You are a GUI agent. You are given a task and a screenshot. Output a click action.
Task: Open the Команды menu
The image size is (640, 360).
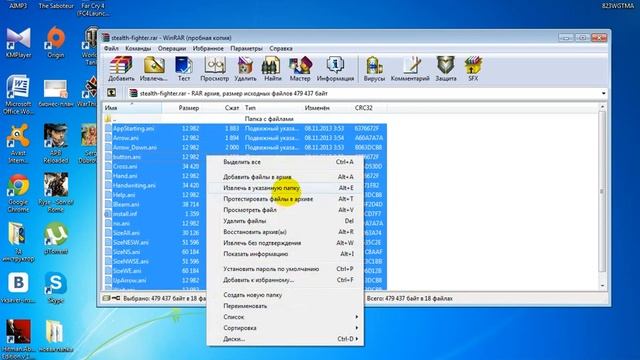pyautogui.click(x=138, y=48)
